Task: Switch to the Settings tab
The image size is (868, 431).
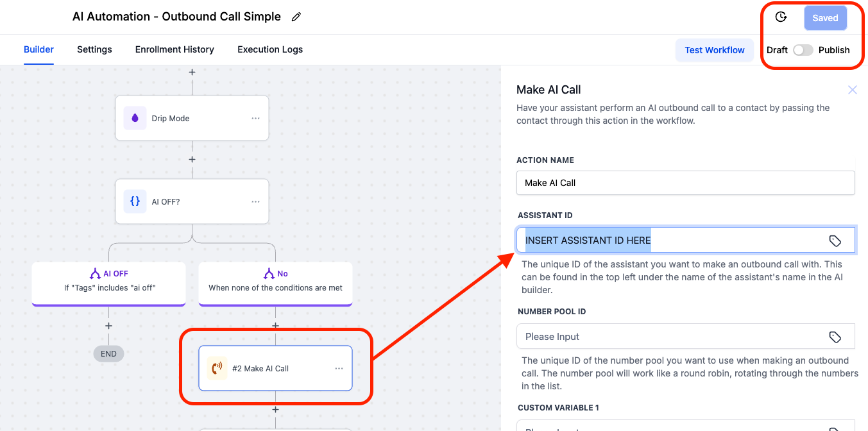Action: coord(94,49)
